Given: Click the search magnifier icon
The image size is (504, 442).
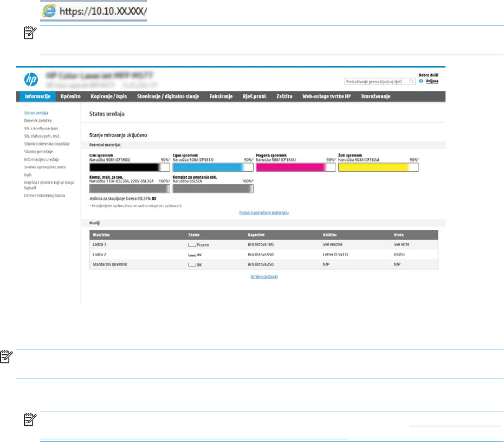Looking at the screenshot, I should tap(411, 81).
